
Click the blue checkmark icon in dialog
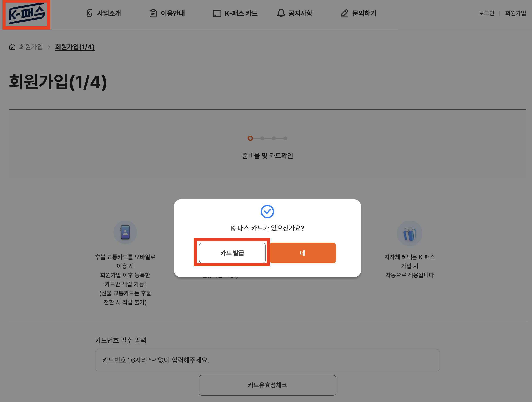[x=267, y=212]
